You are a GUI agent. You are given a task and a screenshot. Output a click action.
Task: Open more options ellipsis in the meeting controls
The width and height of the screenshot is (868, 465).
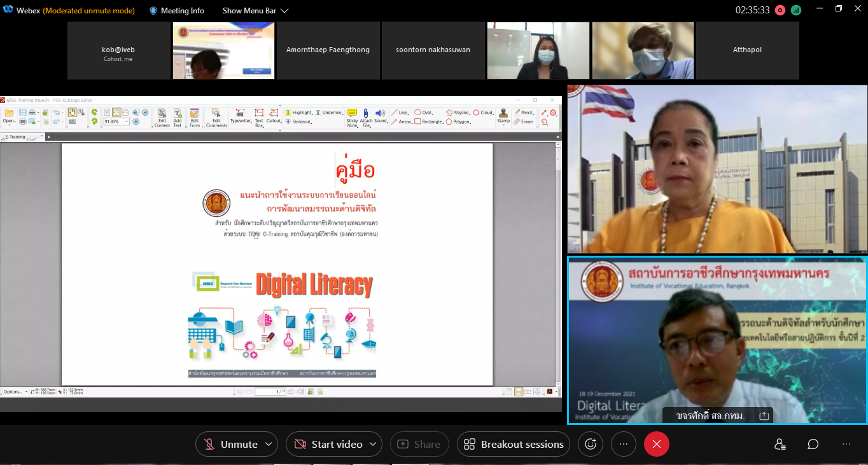click(x=624, y=444)
